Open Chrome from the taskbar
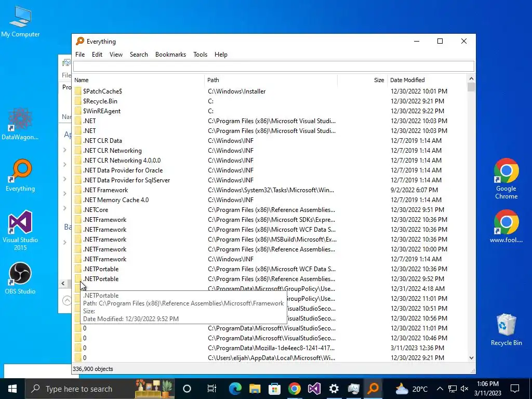 294,389
